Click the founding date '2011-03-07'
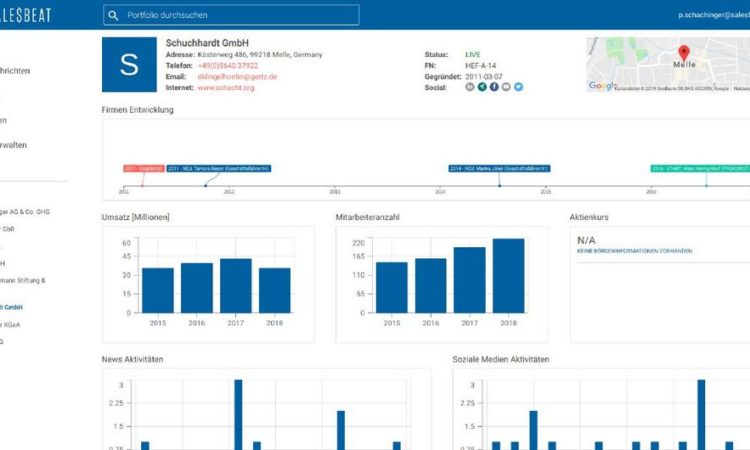Viewport: 750px width, 450px height. [484, 77]
